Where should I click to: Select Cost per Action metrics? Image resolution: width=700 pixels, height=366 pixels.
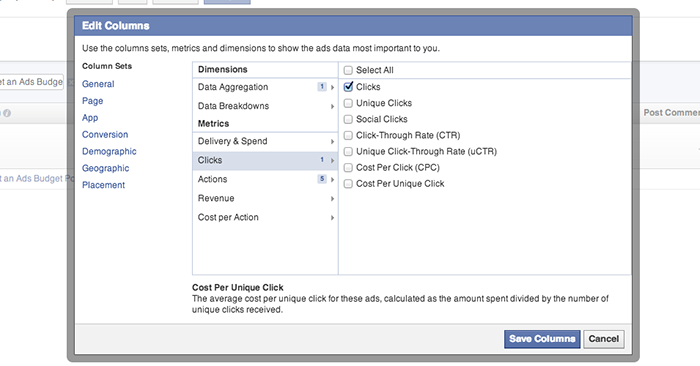point(265,217)
